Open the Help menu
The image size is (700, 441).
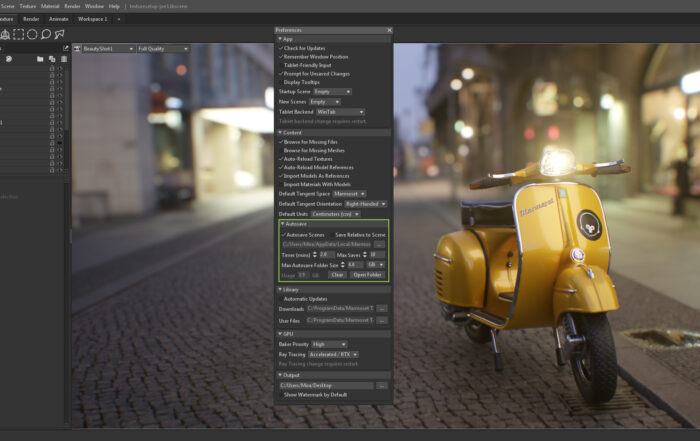(x=114, y=6)
